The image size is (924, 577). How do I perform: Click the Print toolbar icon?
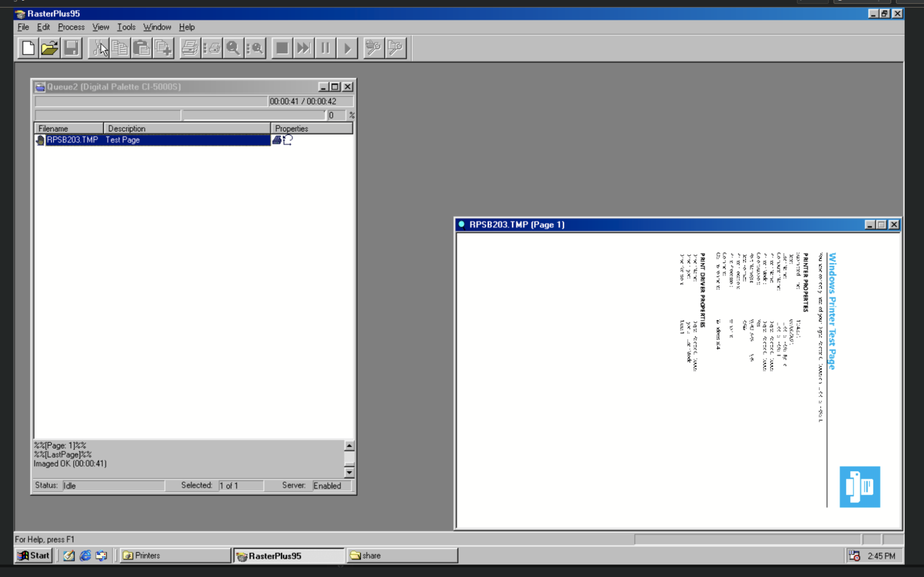(190, 48)
